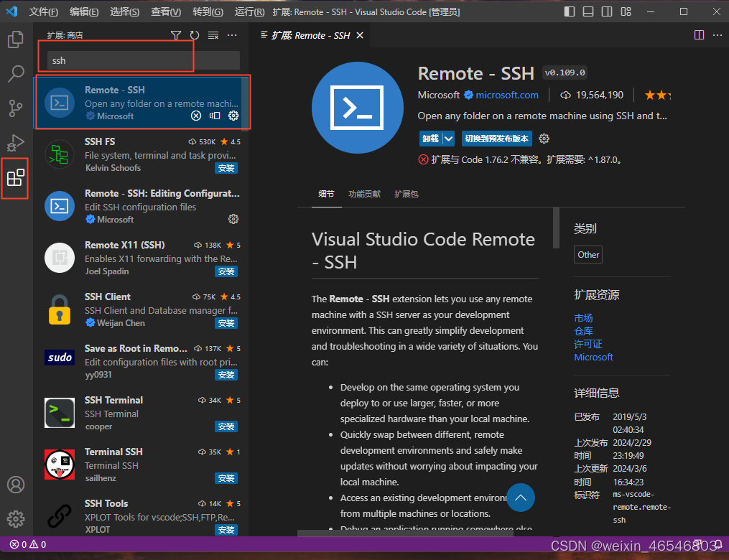Click the star rating of Remote - SSH

657,95
